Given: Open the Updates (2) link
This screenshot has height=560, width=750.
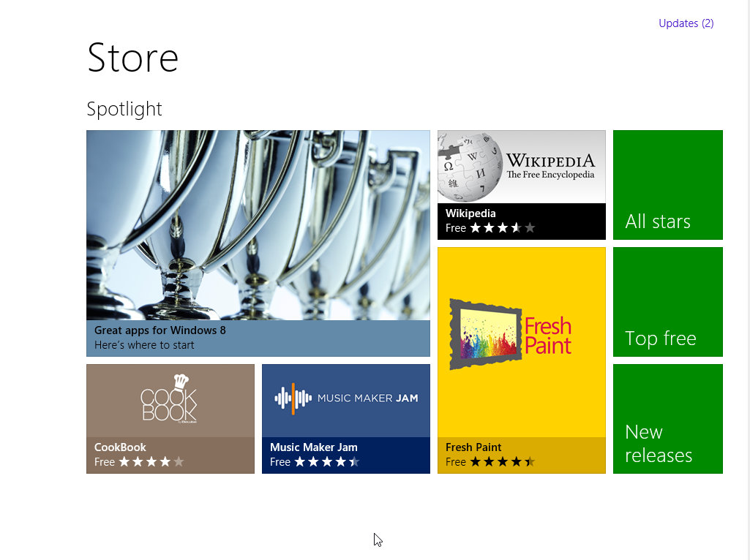Looking at the screenshot, I should click(686, 23).
